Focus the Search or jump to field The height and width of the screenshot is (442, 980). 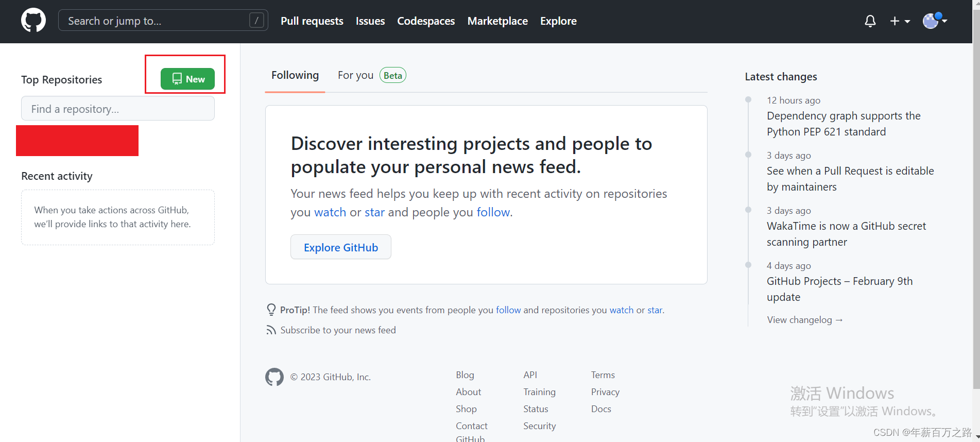163,21
